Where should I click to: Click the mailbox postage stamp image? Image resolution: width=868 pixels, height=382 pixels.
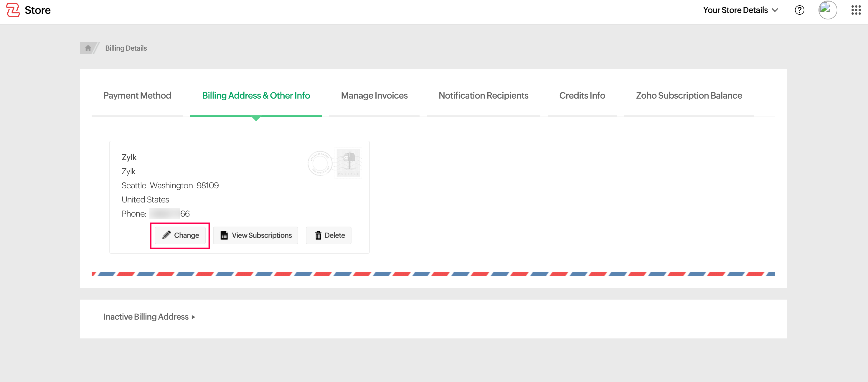(349, 163)
